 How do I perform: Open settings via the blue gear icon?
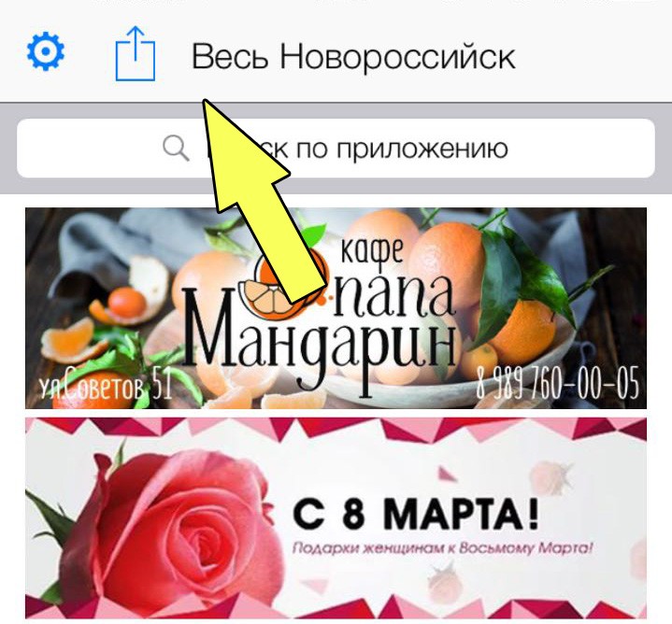click(x=46, y=51)
